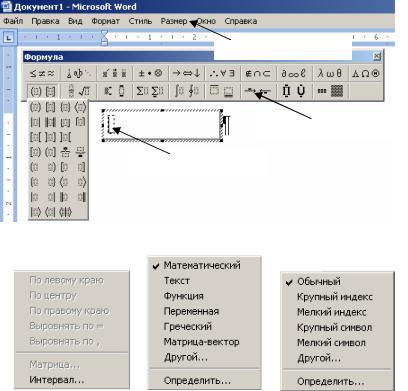
Task: Open the Размер menu
Action: pos(174,21)
